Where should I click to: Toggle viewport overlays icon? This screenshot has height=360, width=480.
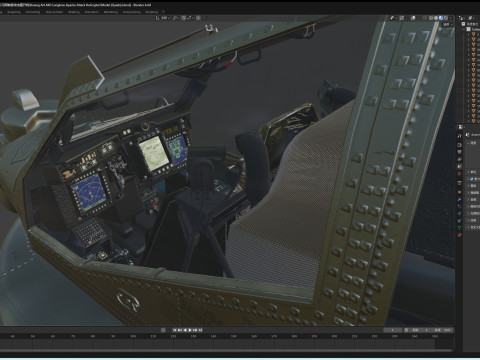tap(413, 18)
